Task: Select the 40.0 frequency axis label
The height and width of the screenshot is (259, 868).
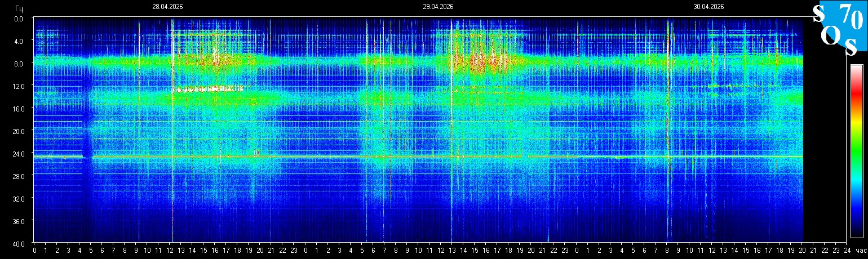Action: (x=18, y=244)
